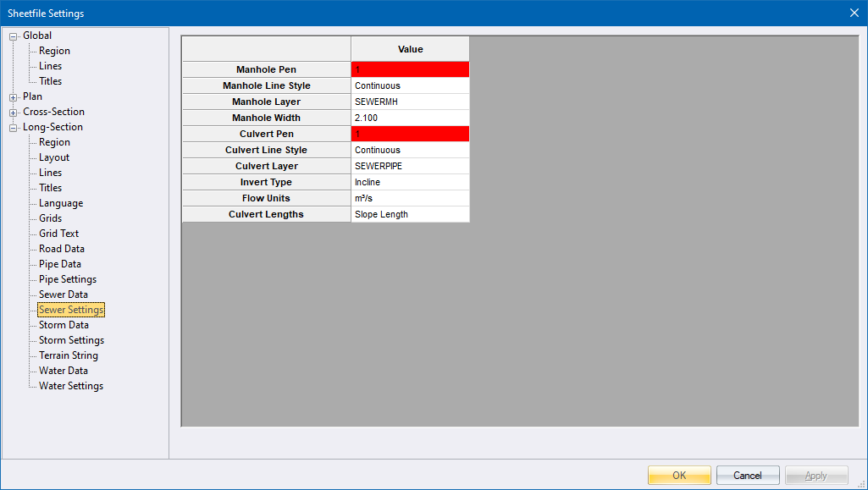Open the Invert Type value cell
Image resolution: width=868 pixels, height=490 pixels.
point(410,182)
